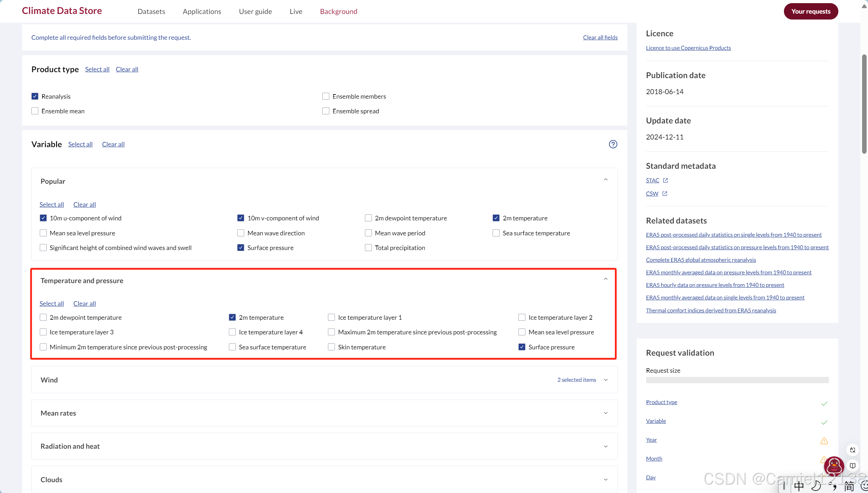868x493 pixels.
Task: Click the Variable help question mark icon
Action: (x=613, y=144)
